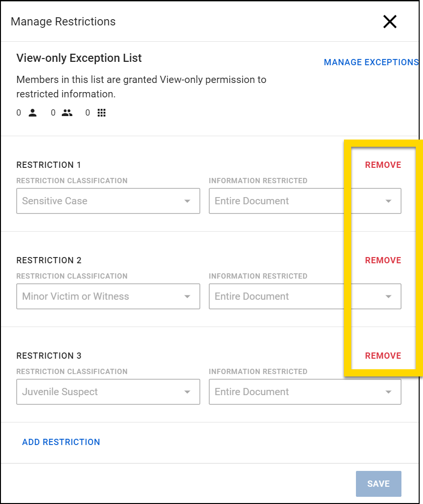This screenshot has height=504, width=423.
Task: Remove Restriction 3
Action: tap(383, 355)
